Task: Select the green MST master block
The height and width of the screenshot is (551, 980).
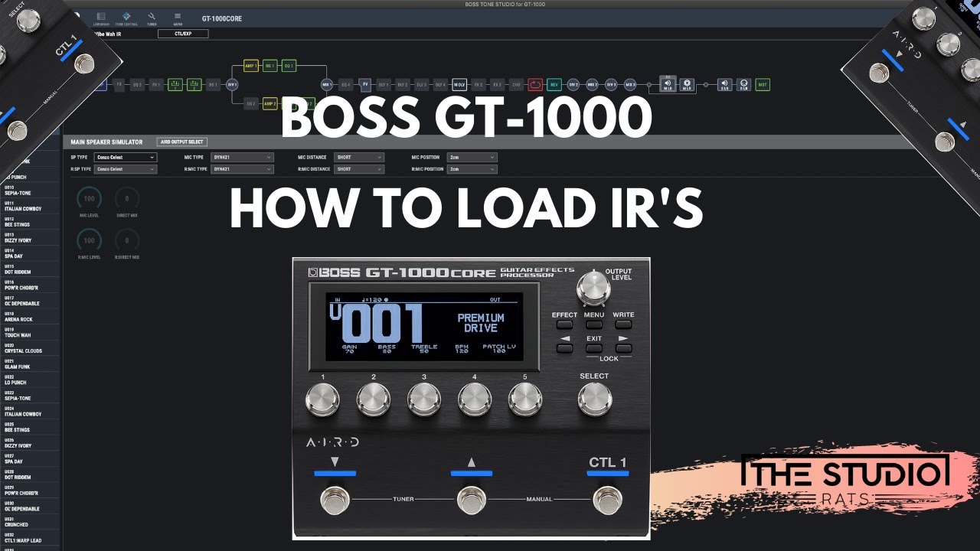Action: coord(763,84)
